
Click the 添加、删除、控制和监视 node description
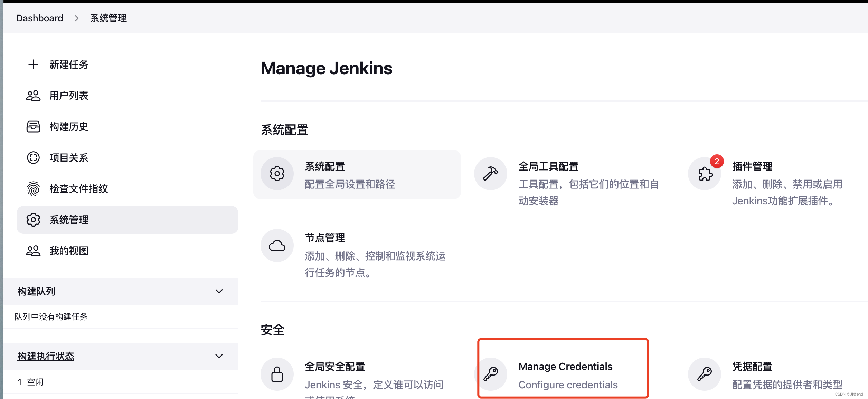(x=375, y=264)
